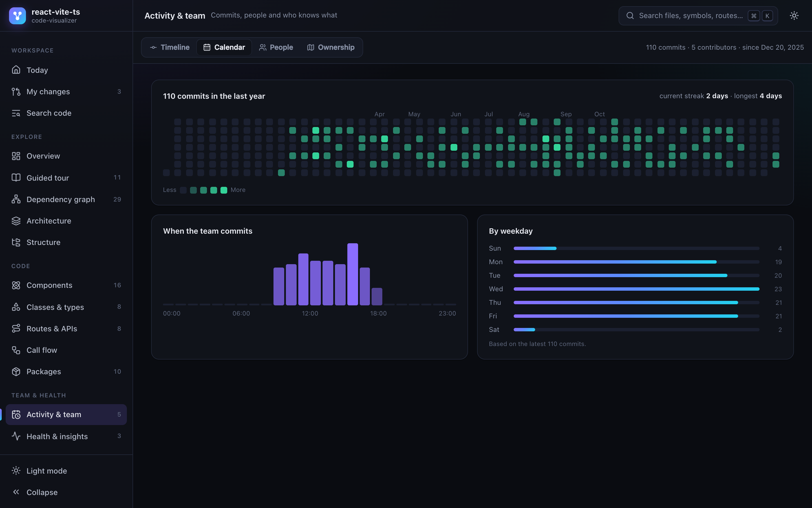The width and height of the screenshot is (812, 508).
Task: Click the Classes & types shapes icon
Action: [x=16, y=307]
